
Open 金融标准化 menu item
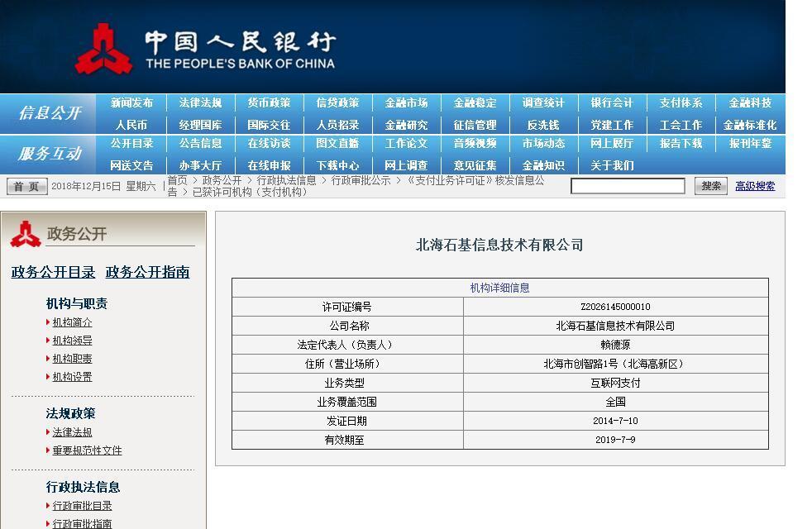[750, 126]
